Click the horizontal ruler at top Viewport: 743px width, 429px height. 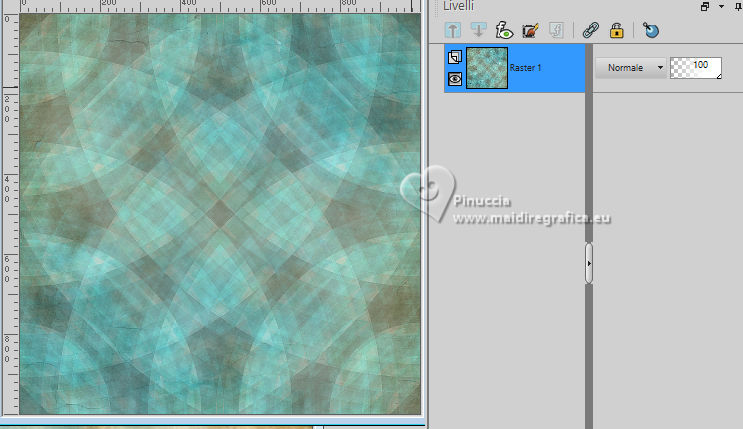(220, 6)
